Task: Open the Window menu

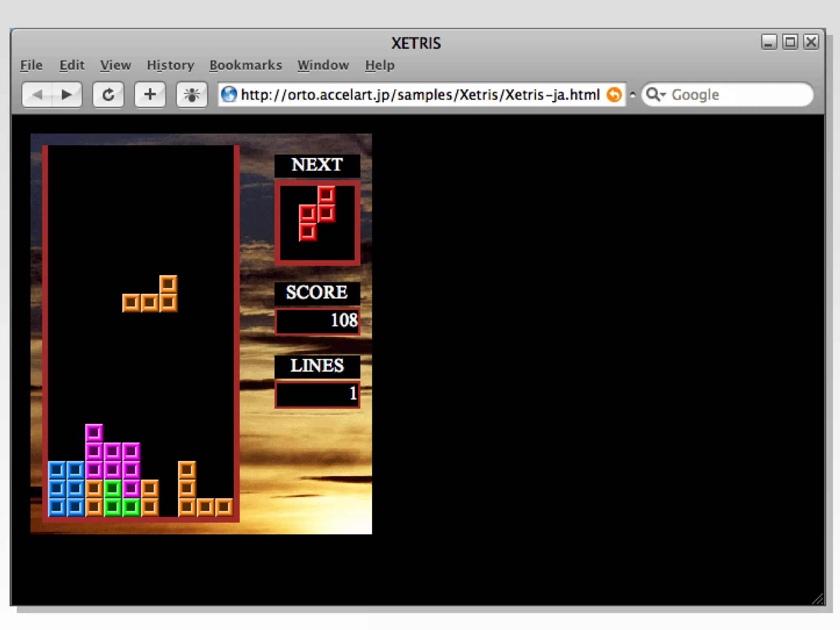Action: click(323, 65)
